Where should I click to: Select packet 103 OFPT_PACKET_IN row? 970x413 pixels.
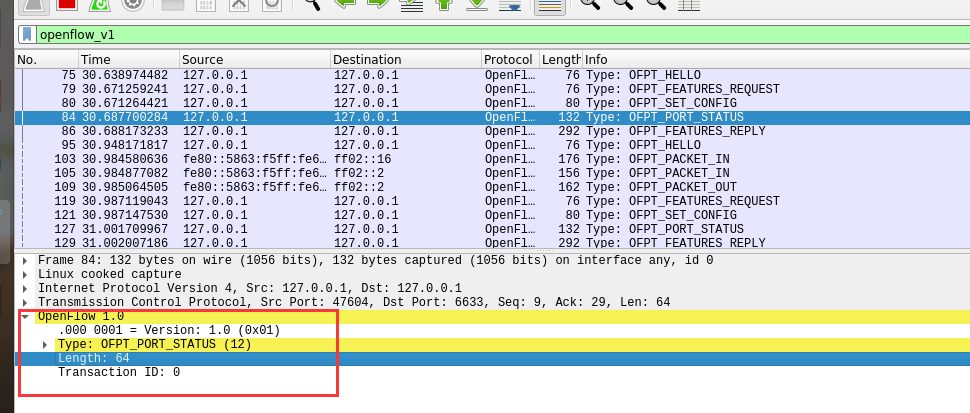point(492,159)
